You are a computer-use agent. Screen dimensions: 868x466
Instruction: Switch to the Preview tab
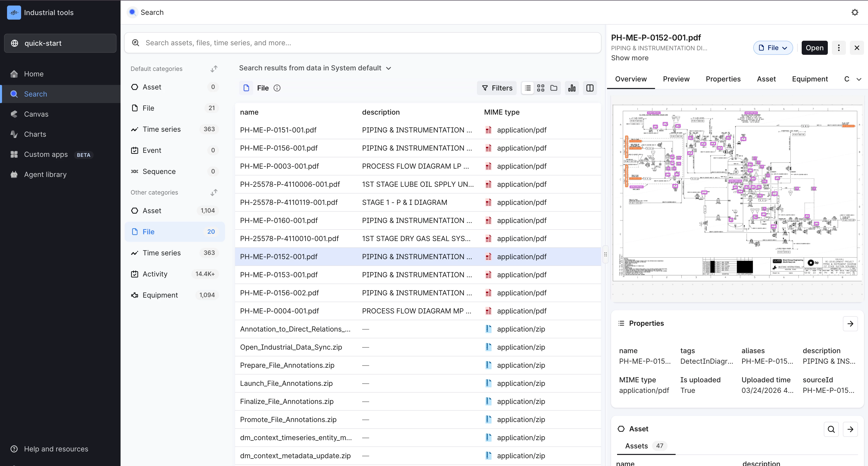[676, 79]
